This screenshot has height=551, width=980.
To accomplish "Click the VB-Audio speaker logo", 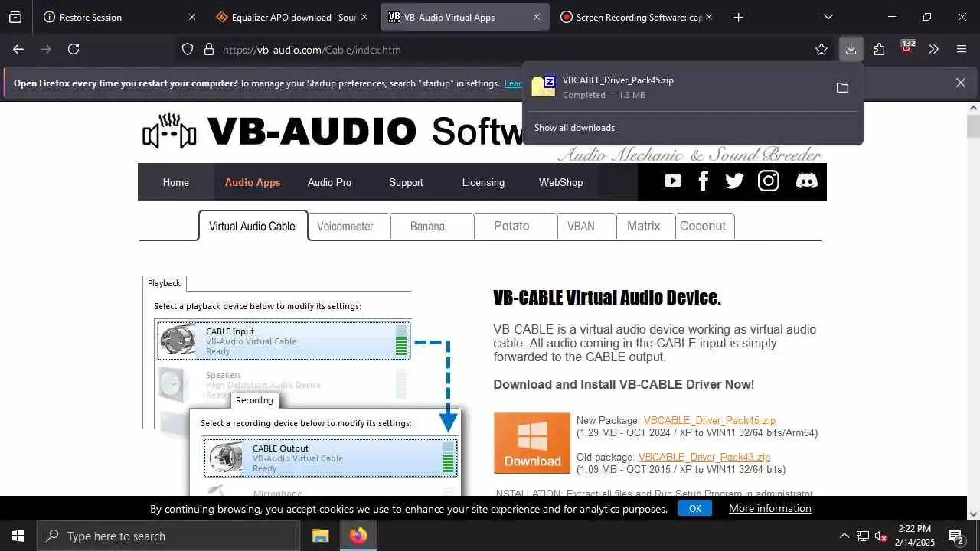I will (169, 132).
